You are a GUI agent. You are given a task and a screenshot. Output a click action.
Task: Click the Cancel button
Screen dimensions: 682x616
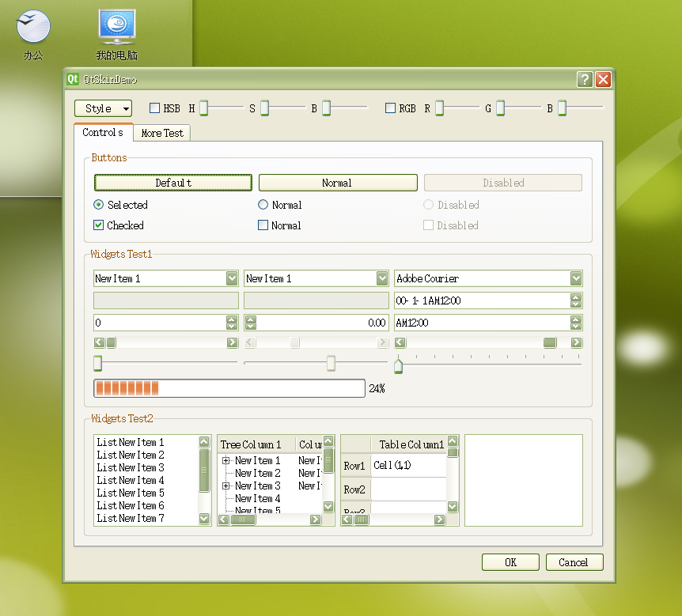tap(574, 562)
